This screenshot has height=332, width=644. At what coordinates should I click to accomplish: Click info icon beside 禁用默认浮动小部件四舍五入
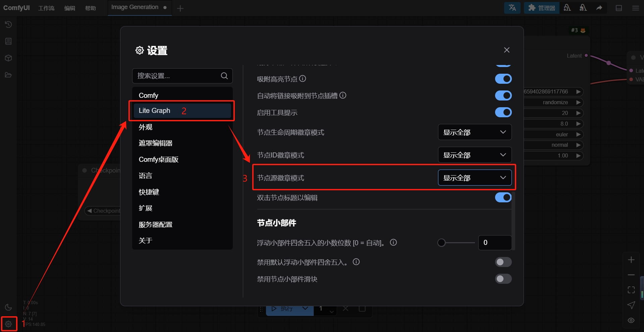pos(356,262)
